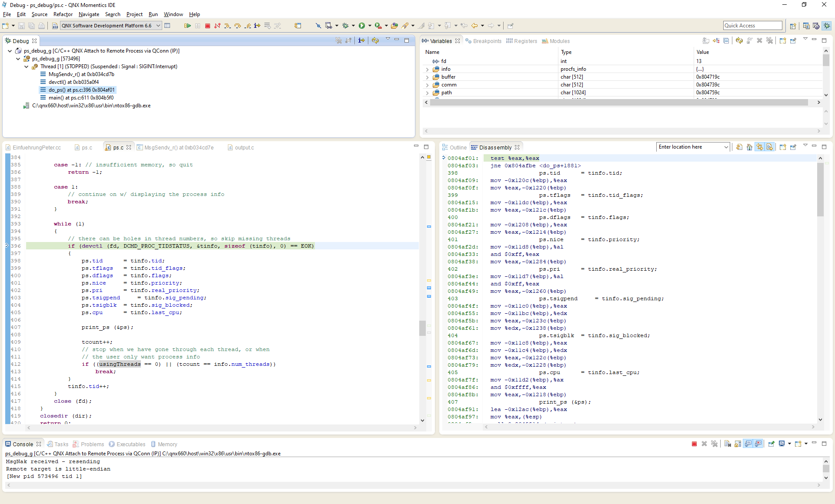
Task: Open the Refactor menu
Action: [63, 14]
